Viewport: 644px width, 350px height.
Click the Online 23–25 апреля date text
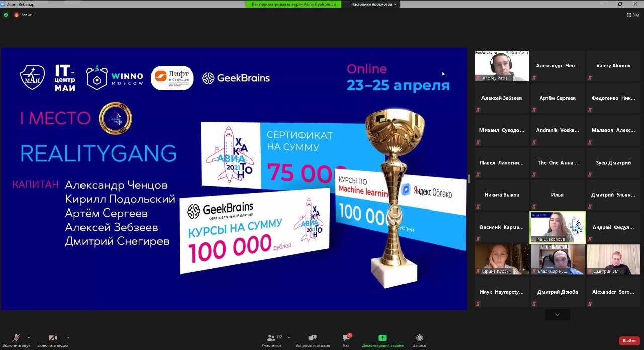pos(397,78)
